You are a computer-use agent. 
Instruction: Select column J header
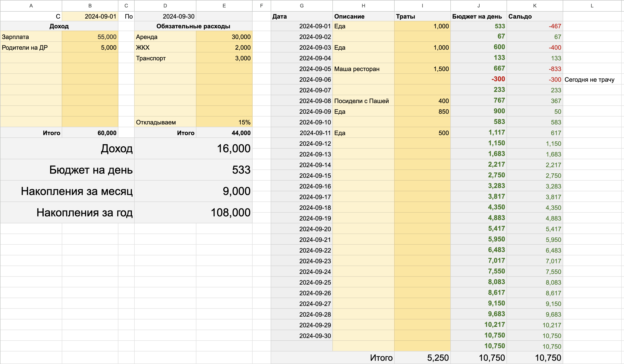coord(478,6)
